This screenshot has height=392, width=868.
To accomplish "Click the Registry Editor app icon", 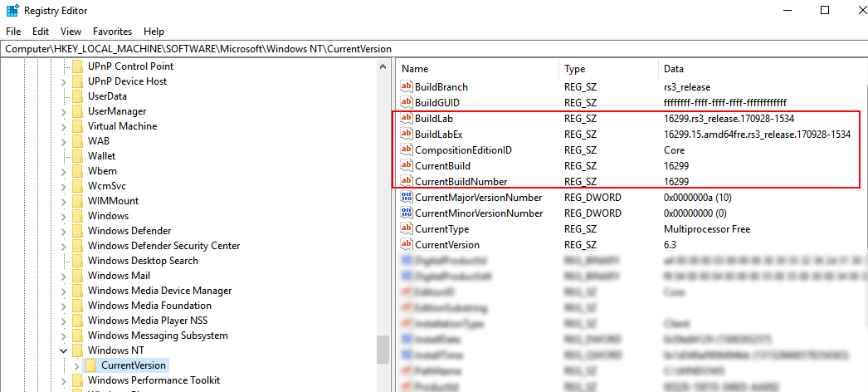I will [12, 11].
